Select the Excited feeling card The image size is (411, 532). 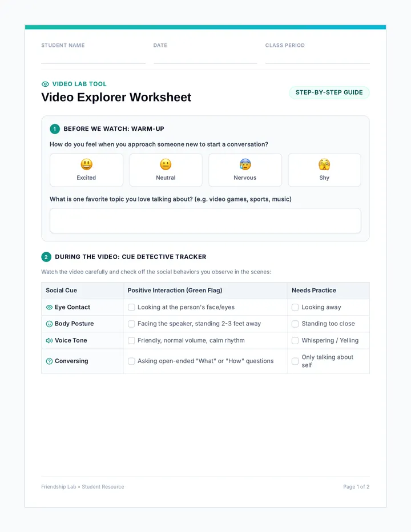pyautogui.click(x=87, y=170)
